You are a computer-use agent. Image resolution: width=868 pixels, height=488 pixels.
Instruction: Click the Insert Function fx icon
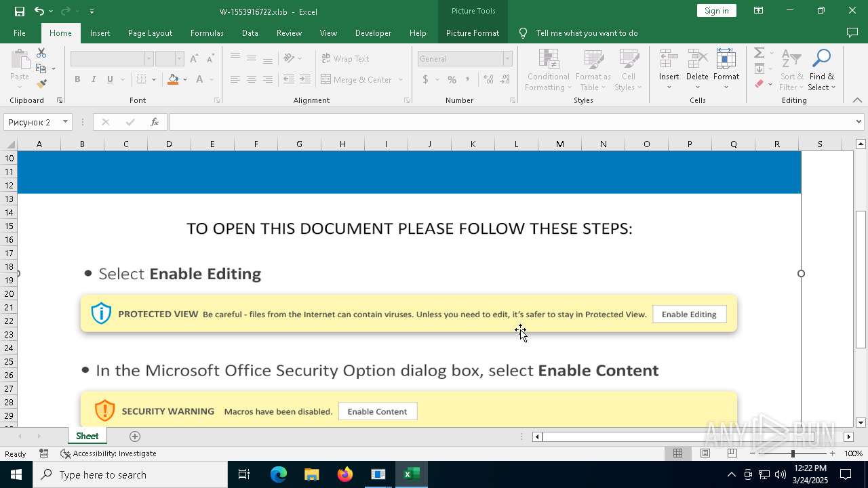click(155, 122)
